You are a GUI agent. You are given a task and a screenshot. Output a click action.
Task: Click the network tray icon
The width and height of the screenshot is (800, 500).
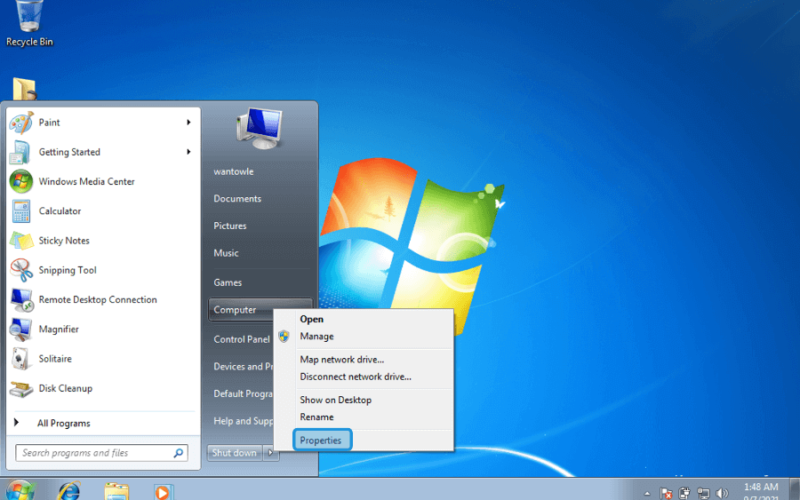(x=703, y=493)
